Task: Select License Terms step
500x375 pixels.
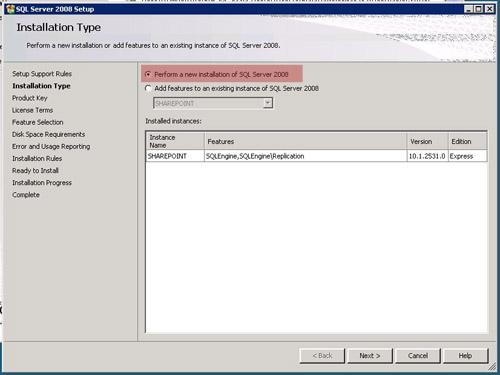Action: (x=32, y=110)
